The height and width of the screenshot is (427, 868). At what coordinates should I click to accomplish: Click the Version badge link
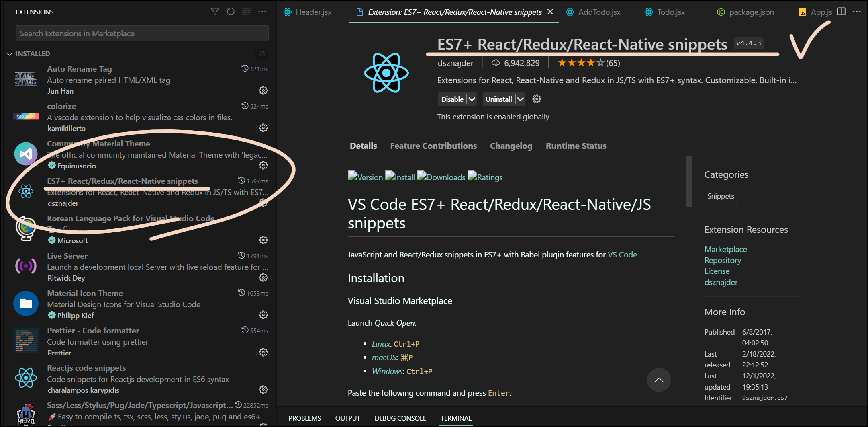[365, 177]
